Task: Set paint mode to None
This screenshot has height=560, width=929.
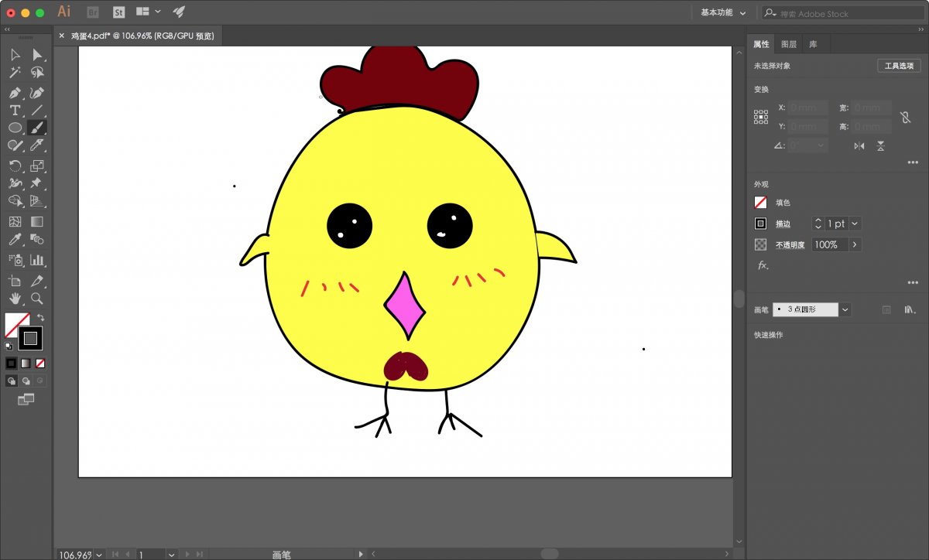Action: [40, 363]
